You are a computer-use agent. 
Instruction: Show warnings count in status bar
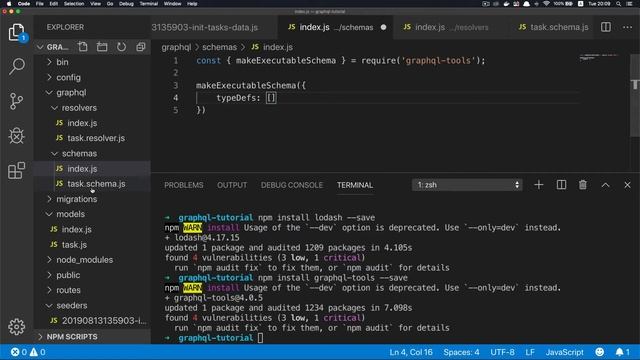(x=37, y=352)
